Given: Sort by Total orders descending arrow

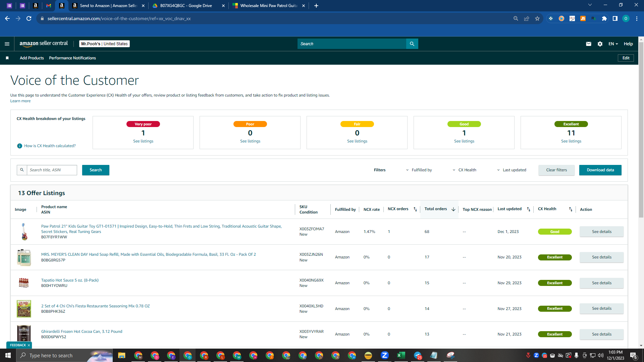Looking at the screenshot, I should (x=453, y=209).
